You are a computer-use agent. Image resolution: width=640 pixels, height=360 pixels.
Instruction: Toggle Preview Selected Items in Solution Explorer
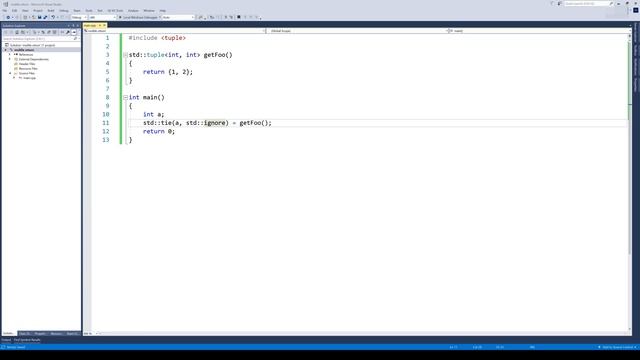pyautogui.click(x=74, y=32)
